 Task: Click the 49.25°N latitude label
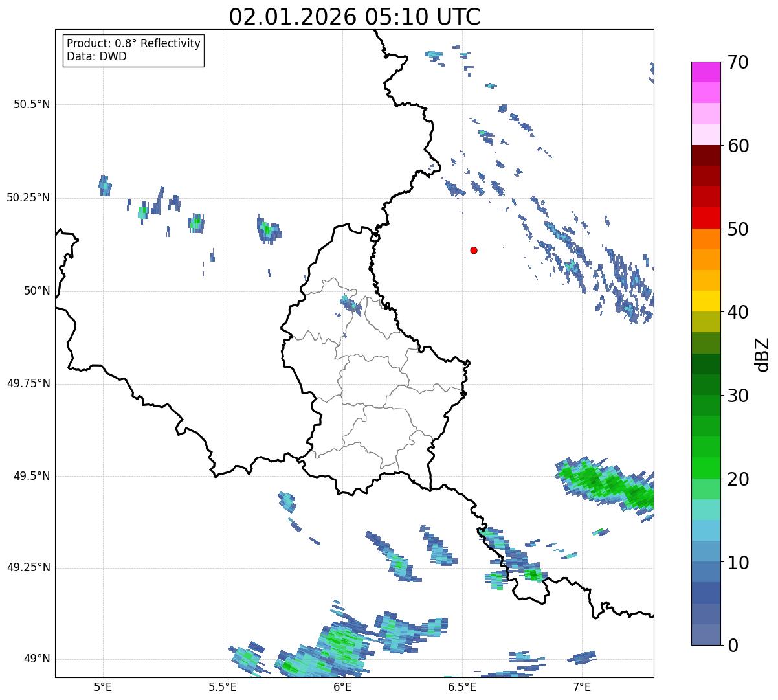[28, 567]
